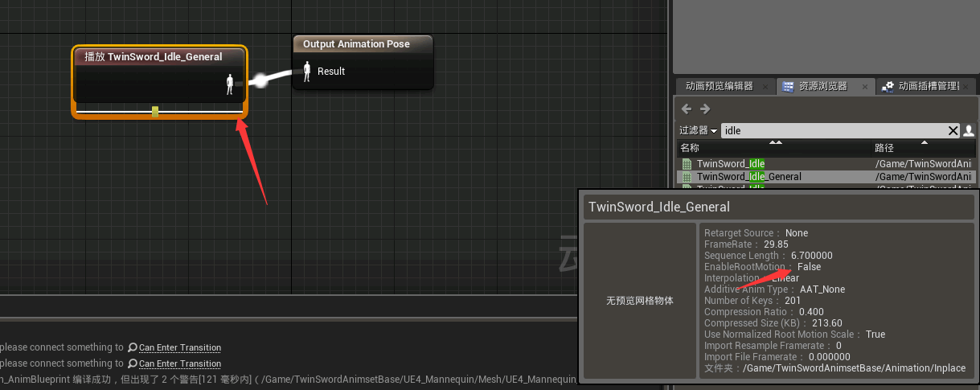Click the Result pose input pin
This screenshot has width=980, height=390.
click(306, 71)
